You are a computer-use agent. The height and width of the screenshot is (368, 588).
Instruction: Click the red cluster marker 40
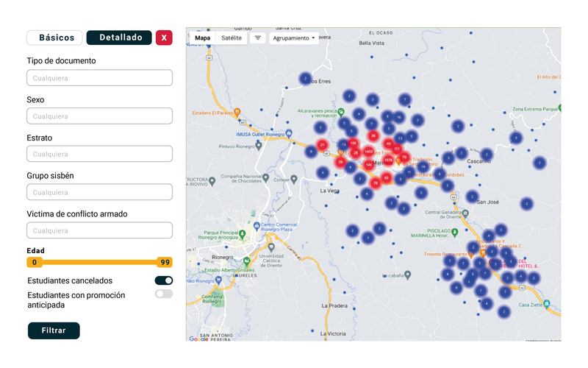tap(389, 144)
